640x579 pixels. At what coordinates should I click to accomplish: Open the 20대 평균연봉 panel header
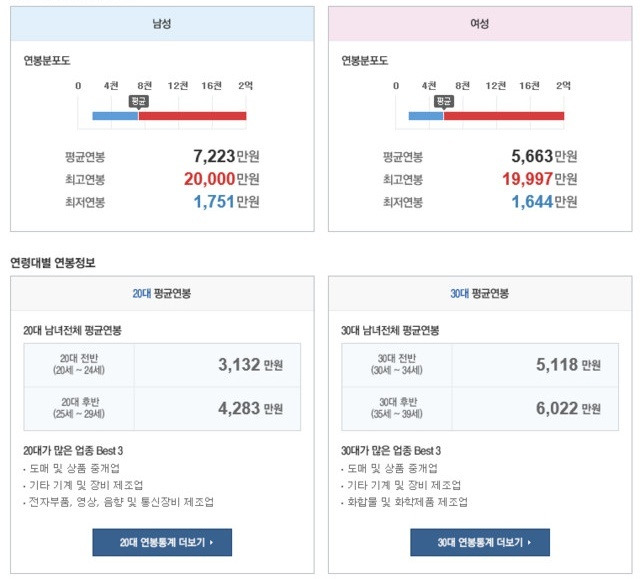(x=162, y=293)
